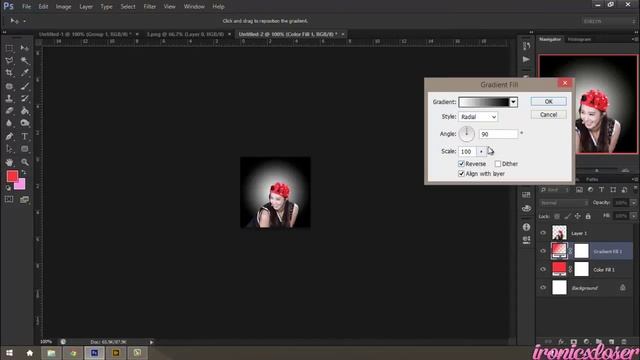Open the Edit menu

[x=43, y=7]
